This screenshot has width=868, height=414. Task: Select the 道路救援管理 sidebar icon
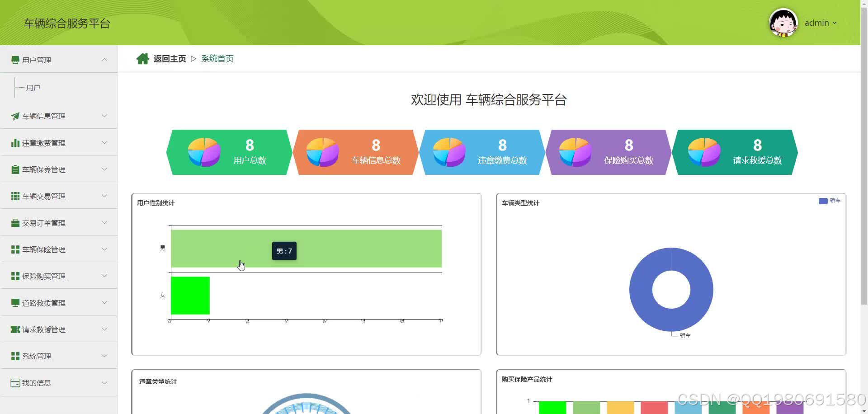15,302
